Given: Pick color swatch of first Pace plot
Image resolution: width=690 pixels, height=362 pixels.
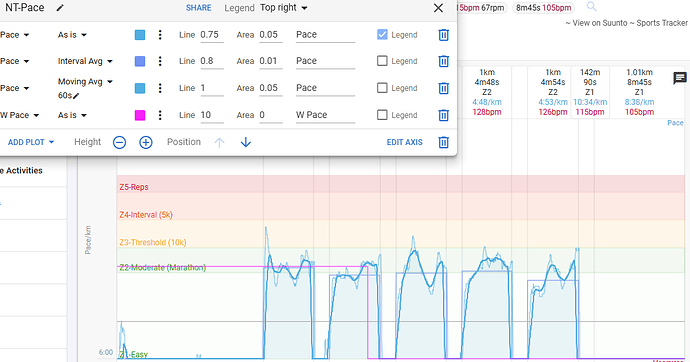Looking at the screenshot, I should tap(140, 35).
